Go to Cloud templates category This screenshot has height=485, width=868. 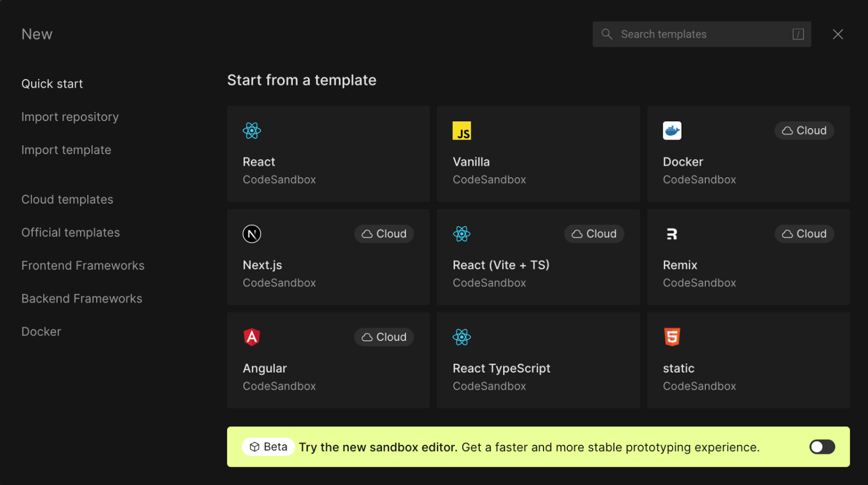(67, 199)
